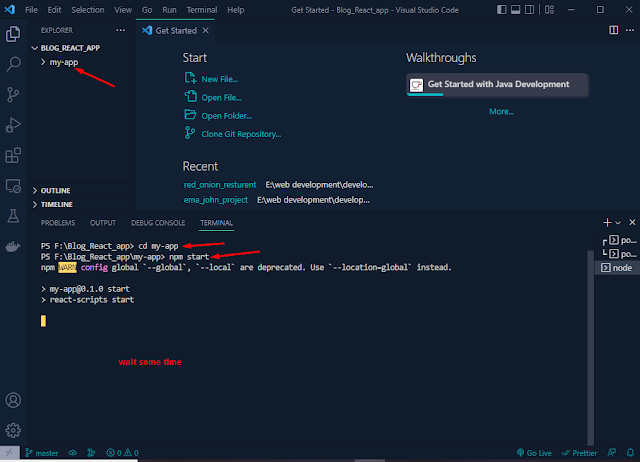Select the TERMINAL panel tab
The height and width of the screenshot is (462, 640).
tap(216, 223)
